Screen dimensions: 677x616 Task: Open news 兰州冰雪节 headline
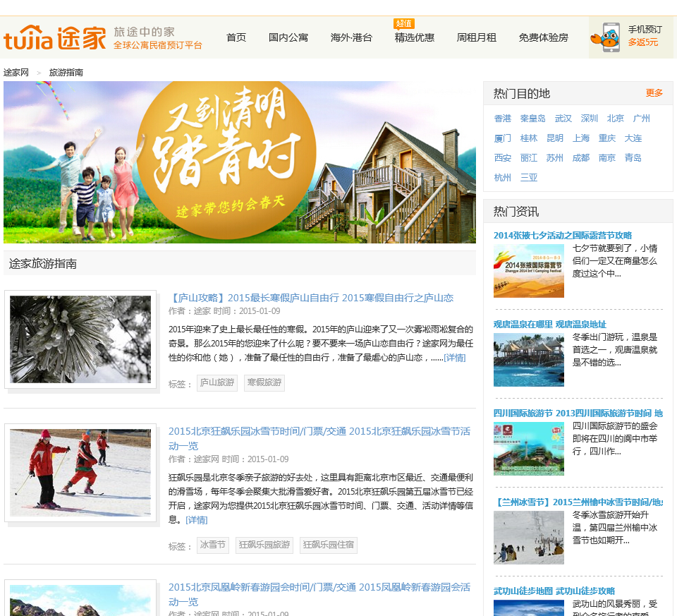(578, 502)
